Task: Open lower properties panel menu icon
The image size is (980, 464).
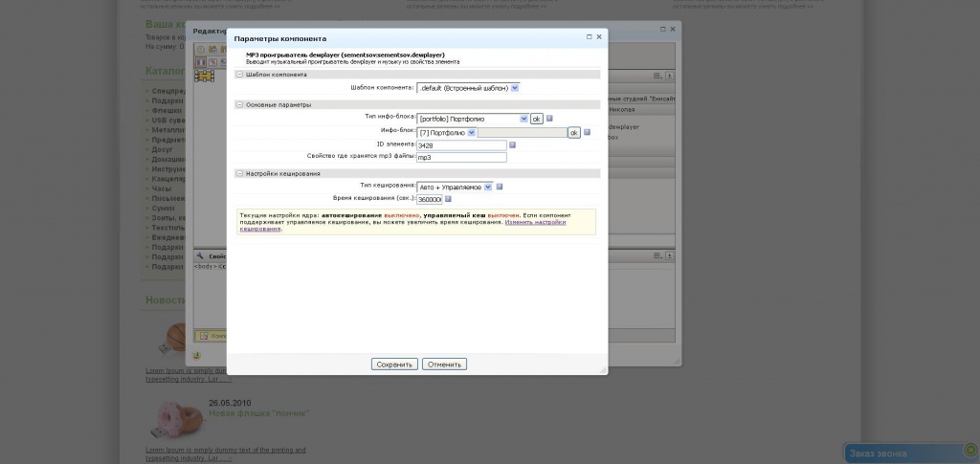Action: (657, 255)
